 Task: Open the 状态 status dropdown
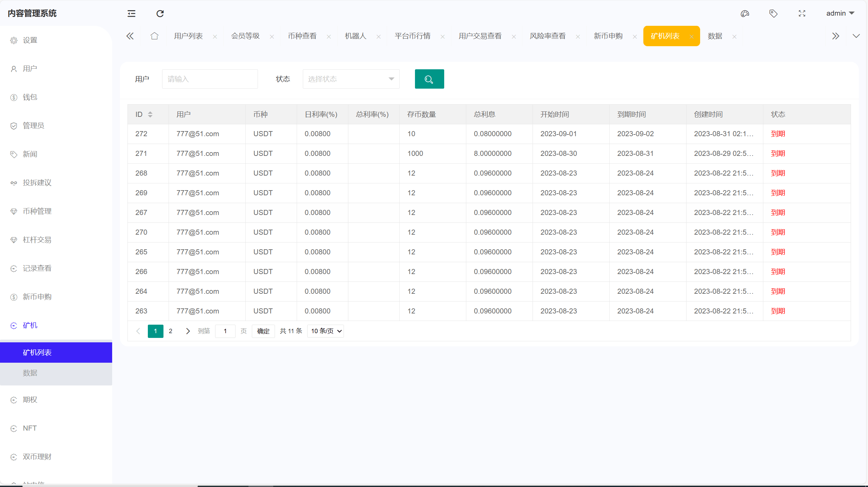coord(350,79)
